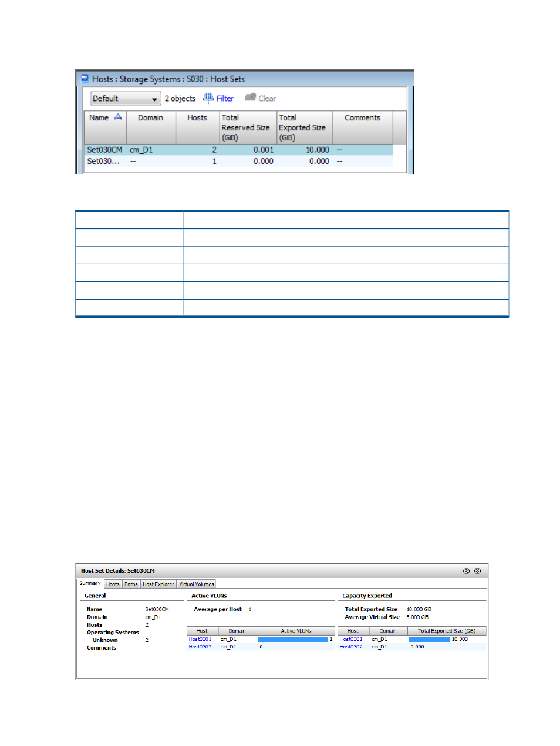Open the Virtual Volumes tab
This screenshot has height=746, width=560.
(x=196, y=584)
